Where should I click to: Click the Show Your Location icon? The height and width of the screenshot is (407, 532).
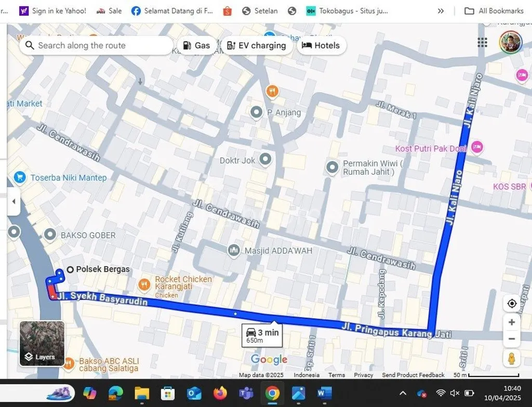512,304
